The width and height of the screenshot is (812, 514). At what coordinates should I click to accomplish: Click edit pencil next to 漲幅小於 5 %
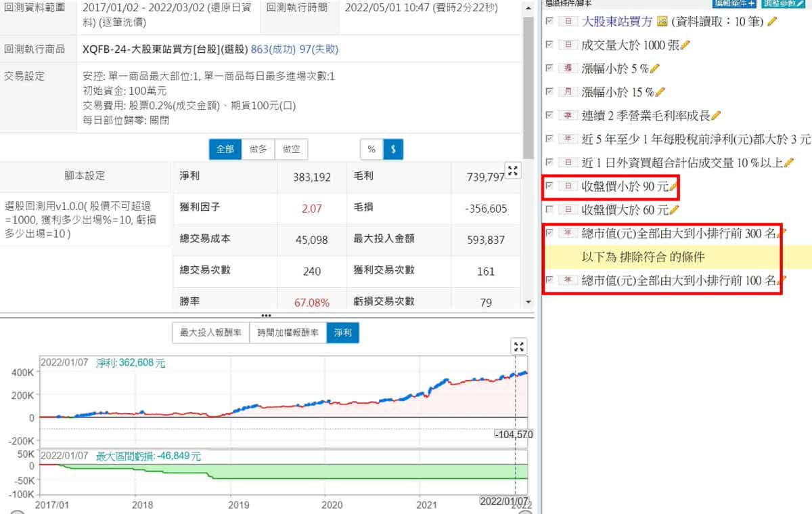click(x=654, y=68)
